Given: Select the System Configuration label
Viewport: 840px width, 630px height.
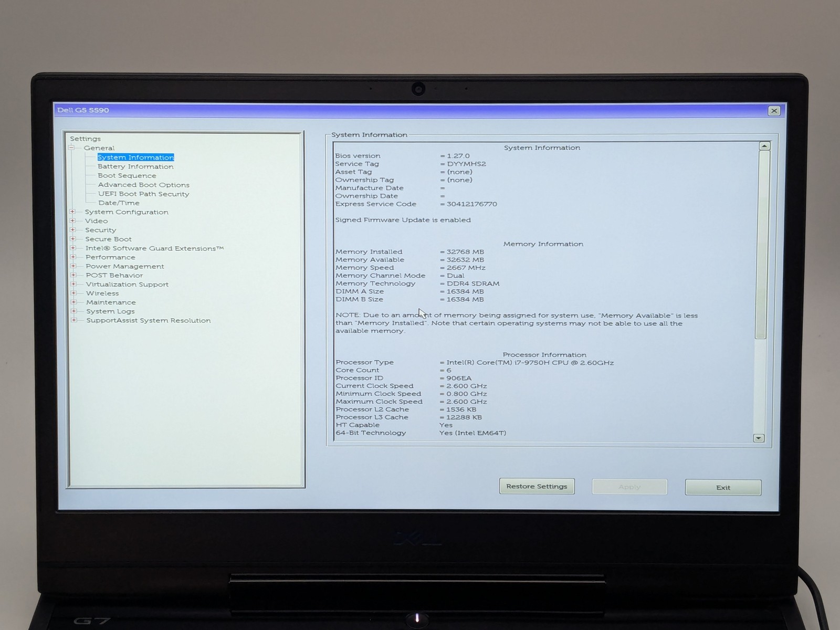Looking at the screenshot, I should (x=127, y=212).
